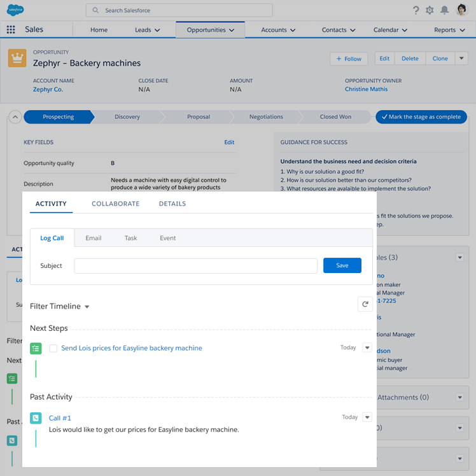Click the refresh timeline icon
The height and width of the screenshot is (476, 476).
tap(365, 304)
